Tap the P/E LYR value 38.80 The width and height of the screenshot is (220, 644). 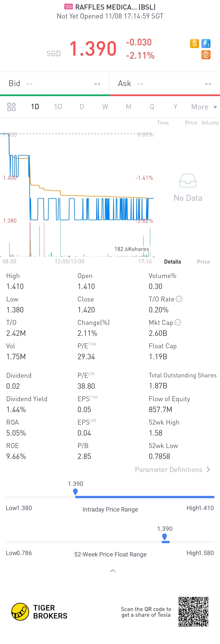[86, 386]
